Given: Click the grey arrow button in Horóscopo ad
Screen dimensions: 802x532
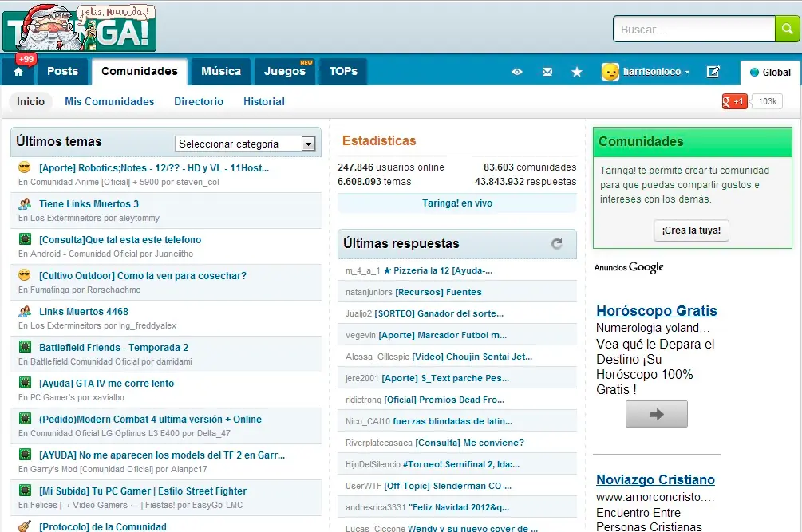Looking at the screenshot, I should point(656,414).
